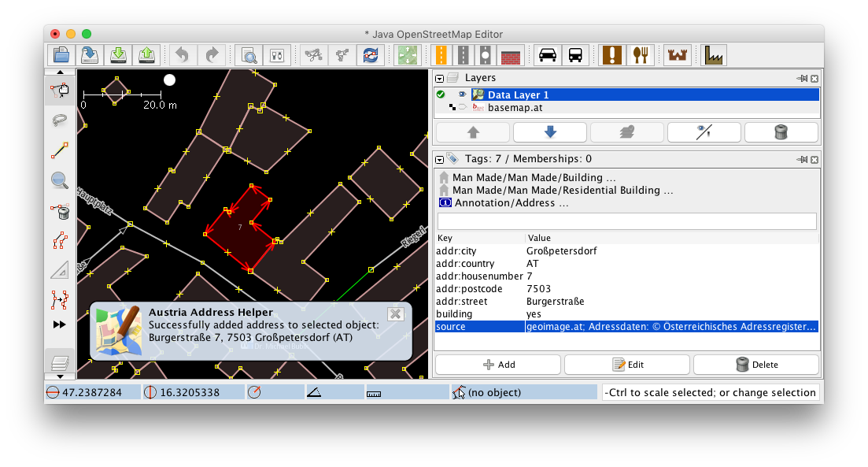
Task: Undo the last action
Action: 183,55
